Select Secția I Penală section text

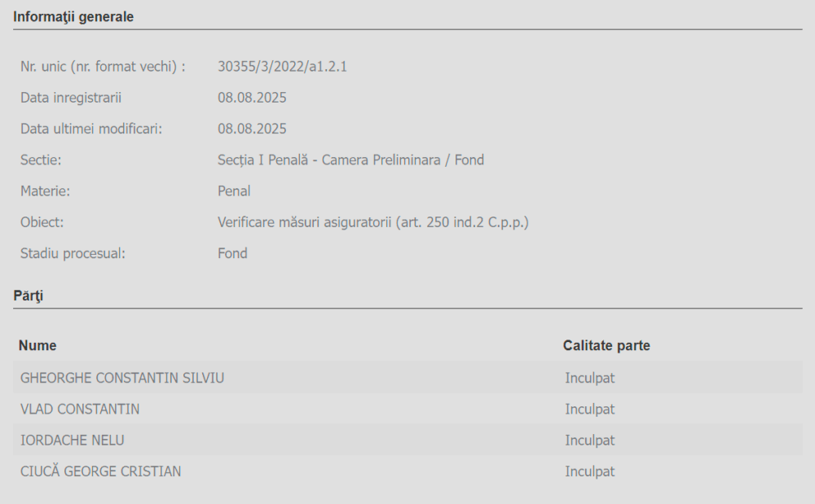350,160
